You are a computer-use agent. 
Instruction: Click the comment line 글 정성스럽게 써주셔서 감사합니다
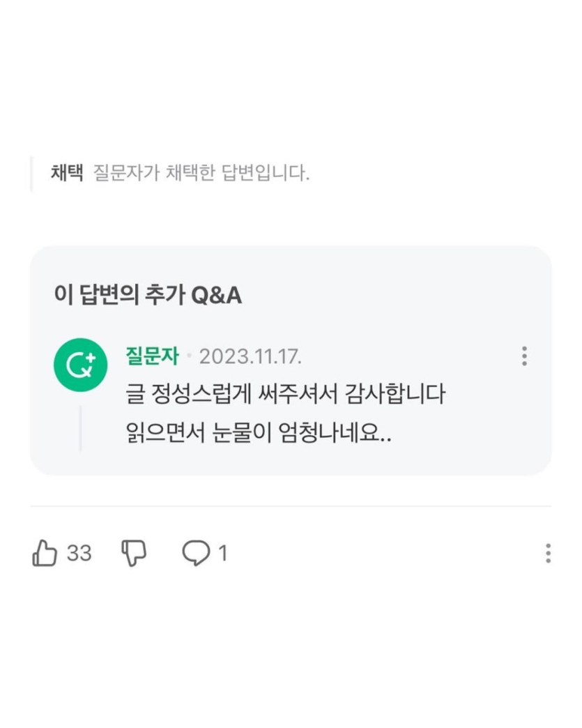(284, 395)
